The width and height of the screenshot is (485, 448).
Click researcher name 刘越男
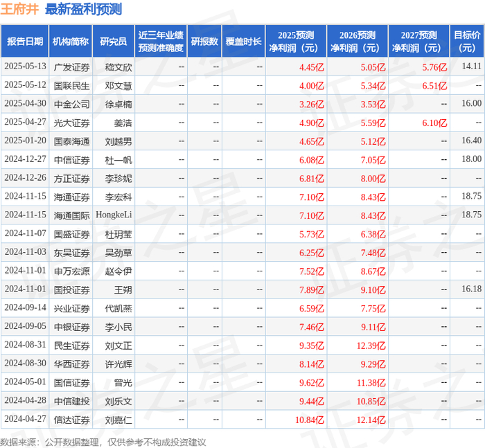coord(118,141)
